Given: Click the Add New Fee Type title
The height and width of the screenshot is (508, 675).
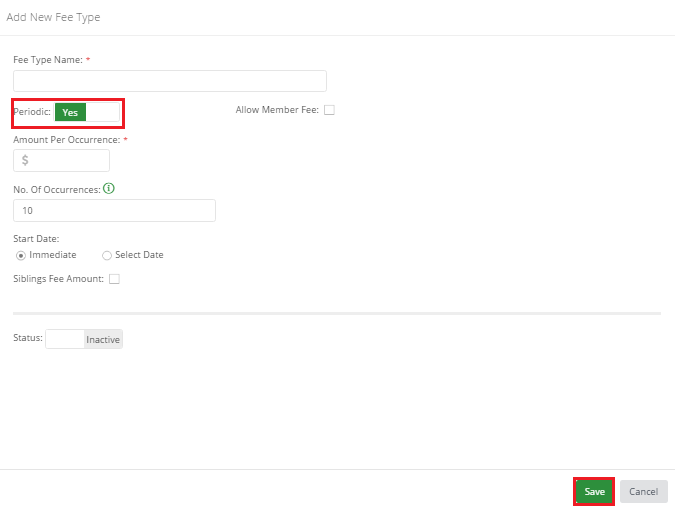Looking at the screenshot, I should [53, 17].
